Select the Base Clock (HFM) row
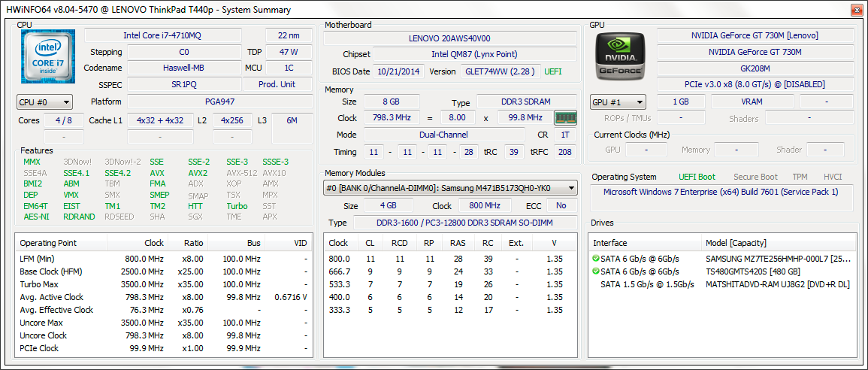The image size is (868, 370). (164, 271)
